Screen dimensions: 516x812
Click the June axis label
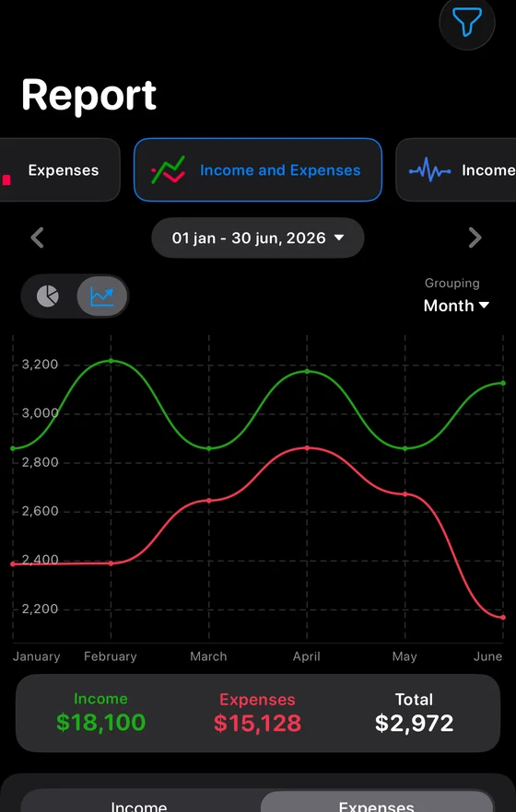pyautogui.click(x=487, y=656)
